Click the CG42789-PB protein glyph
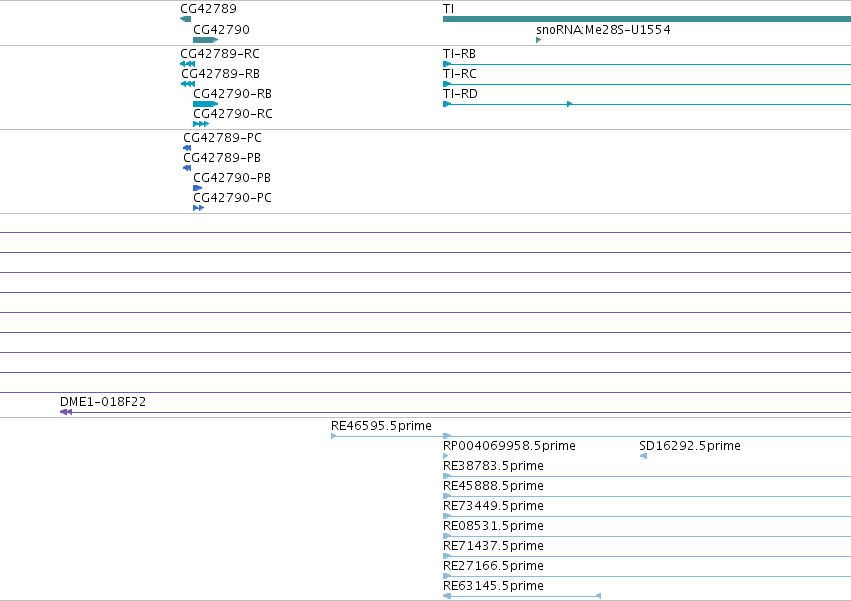Image resolution: width=851 pixels, height=601 pixels. point(187,168)
